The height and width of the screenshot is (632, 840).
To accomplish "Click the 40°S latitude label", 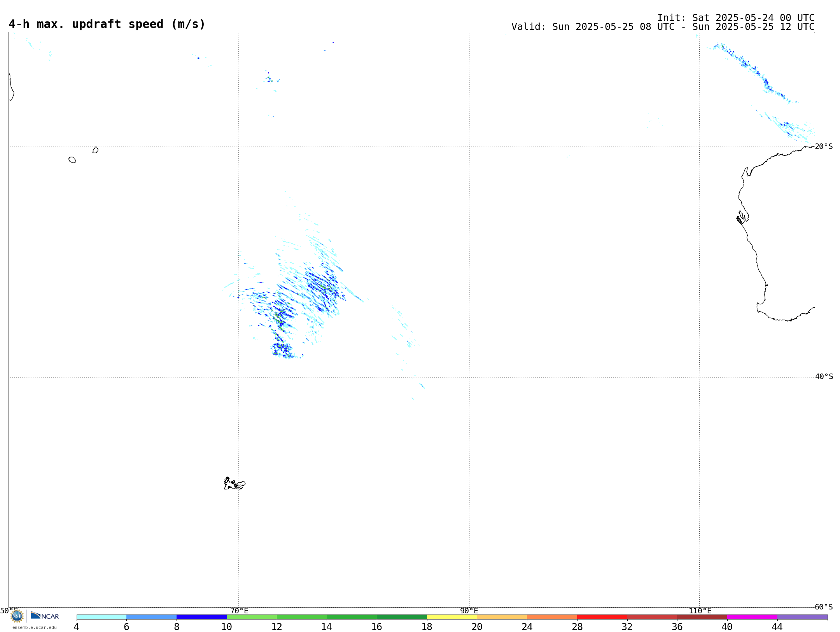I will [824, 377].
